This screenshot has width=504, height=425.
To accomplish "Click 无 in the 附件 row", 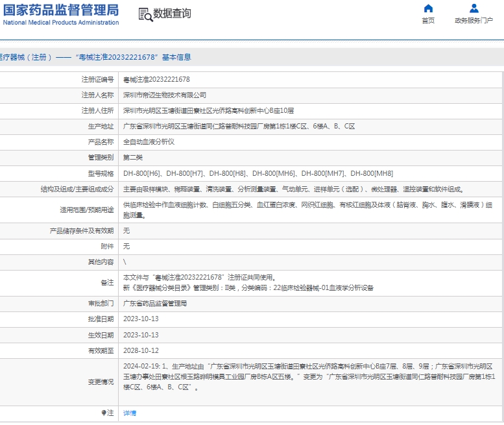I will [126, 247].
